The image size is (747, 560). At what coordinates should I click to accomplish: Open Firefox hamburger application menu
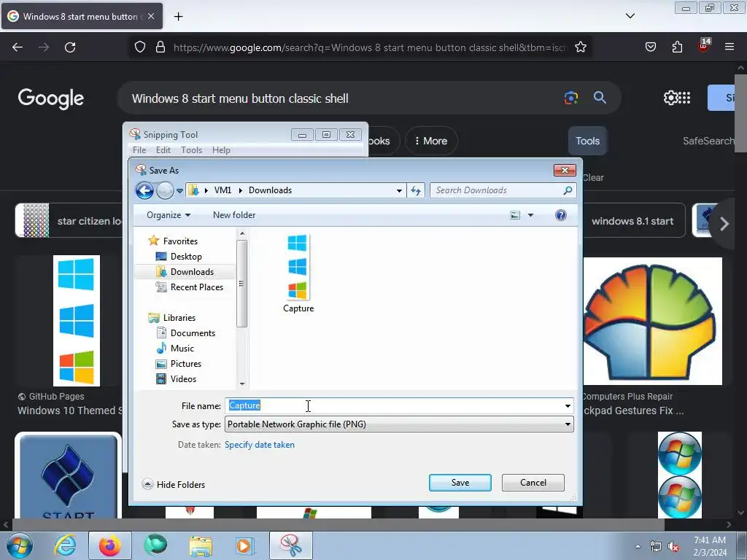coord(729,47)
